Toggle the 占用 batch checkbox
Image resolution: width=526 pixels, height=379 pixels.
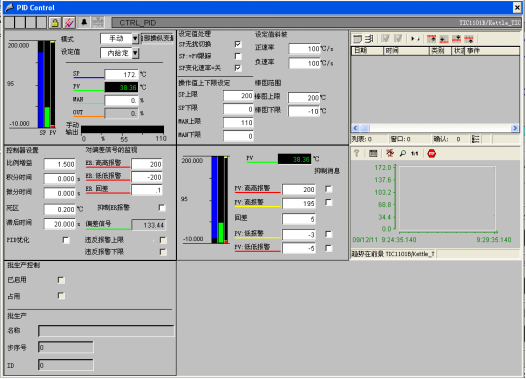(x=61, y=295)
